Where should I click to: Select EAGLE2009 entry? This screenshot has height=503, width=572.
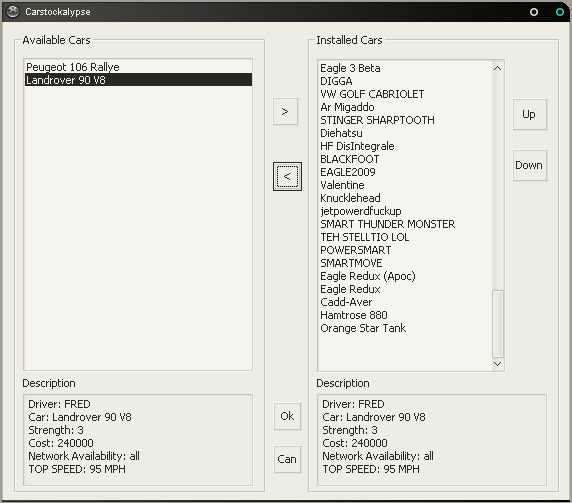(405, 172)
